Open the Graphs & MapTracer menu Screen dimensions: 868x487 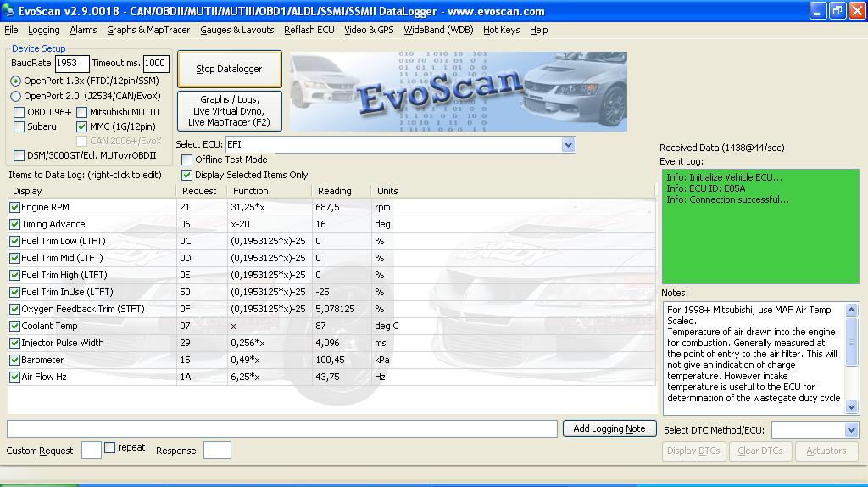pyautogui.click(x=148, y=30)
